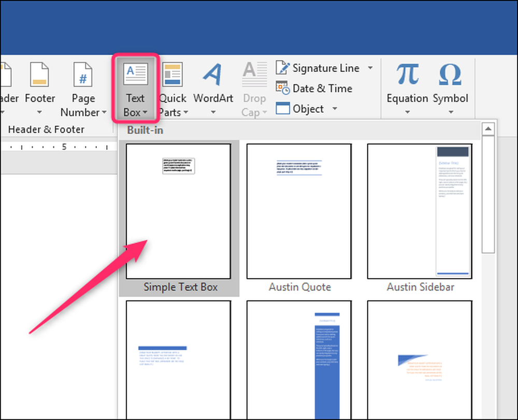Select the Simple Text Box thumbnail
The image size is (518, 420).
tap(178, 211)
